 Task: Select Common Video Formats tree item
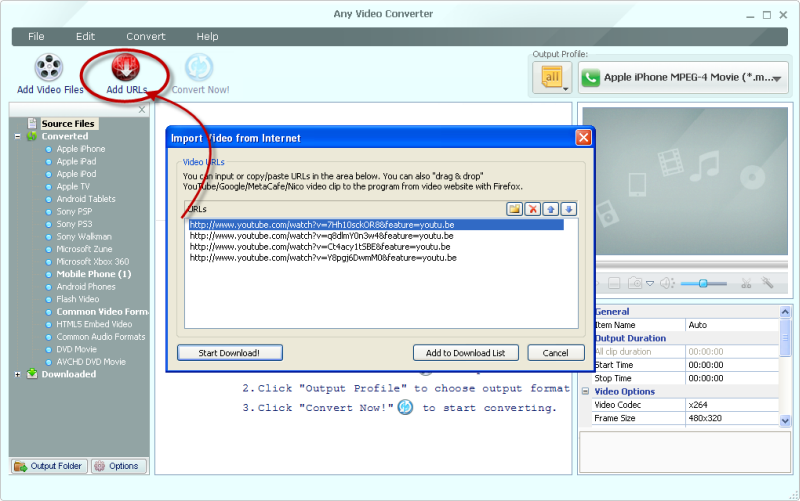(102, 312)
